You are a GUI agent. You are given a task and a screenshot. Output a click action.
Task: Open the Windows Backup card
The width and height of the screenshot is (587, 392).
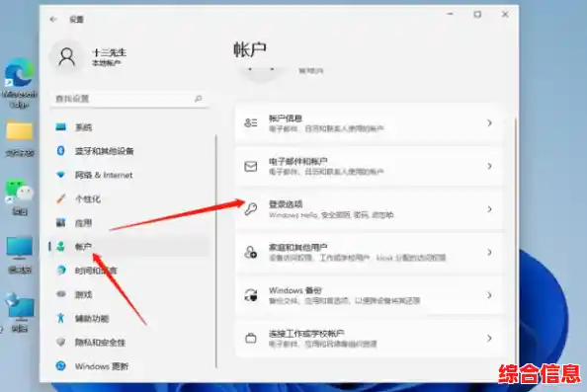coord(369,295)
